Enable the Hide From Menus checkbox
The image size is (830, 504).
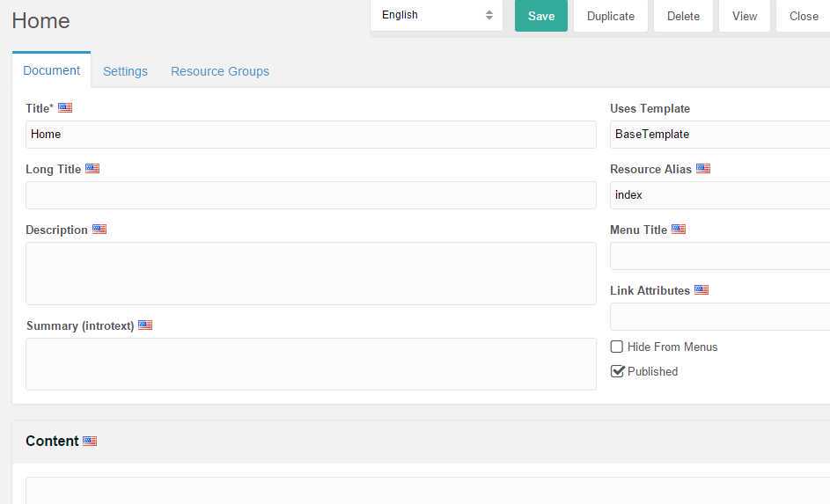point(617,347)
